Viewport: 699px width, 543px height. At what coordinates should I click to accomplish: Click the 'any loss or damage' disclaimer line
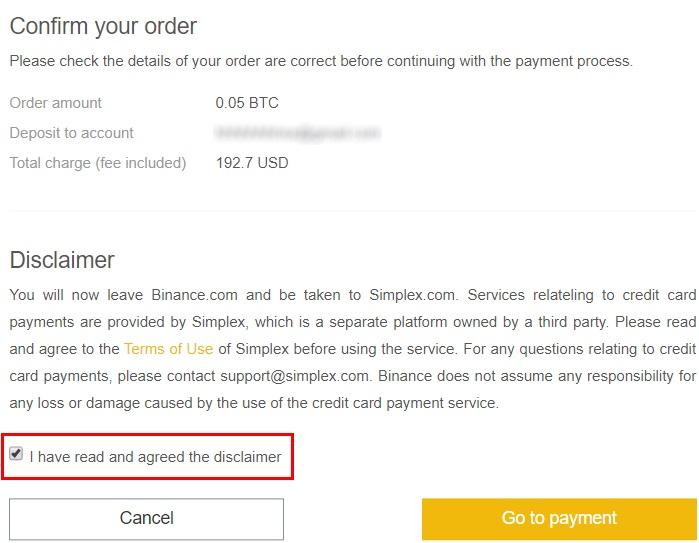pos(254,404)
